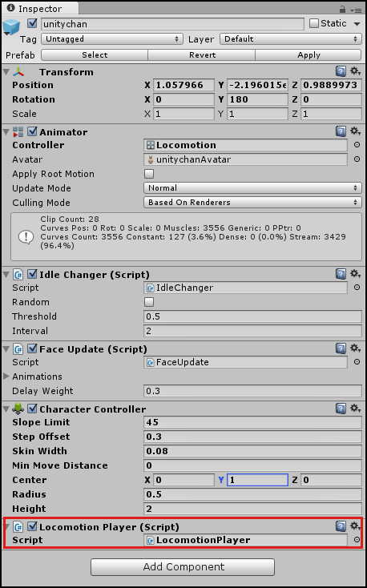Toggle the Static checkbox
This screenshot has width=367, height=588.
coord(314,23)
